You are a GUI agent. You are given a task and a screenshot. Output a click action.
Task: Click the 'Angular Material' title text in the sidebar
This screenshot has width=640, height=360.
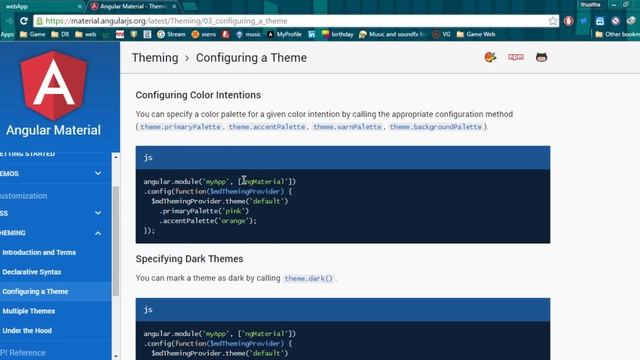[x=53, y=130]
